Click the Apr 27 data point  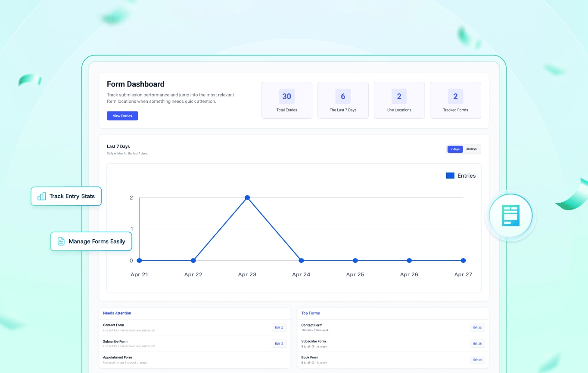[463, 260]
